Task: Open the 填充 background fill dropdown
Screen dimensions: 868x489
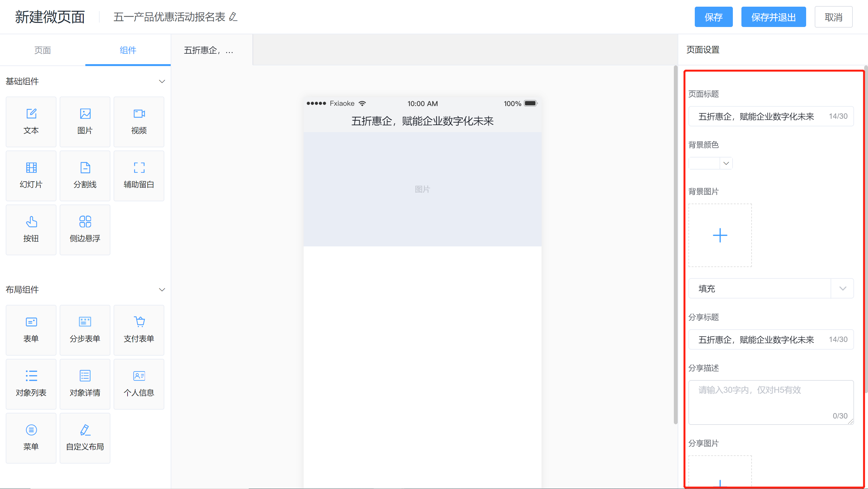Action: click(771, 288)
